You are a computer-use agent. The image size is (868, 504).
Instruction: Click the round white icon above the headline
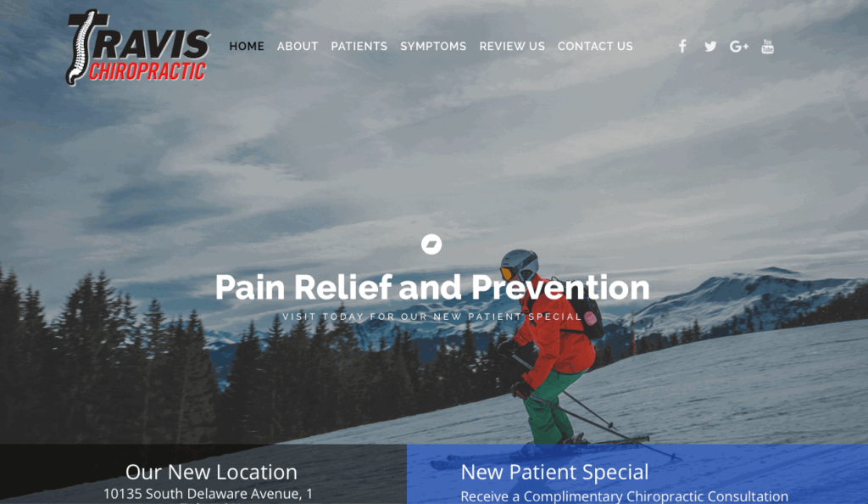pos(431,244)
